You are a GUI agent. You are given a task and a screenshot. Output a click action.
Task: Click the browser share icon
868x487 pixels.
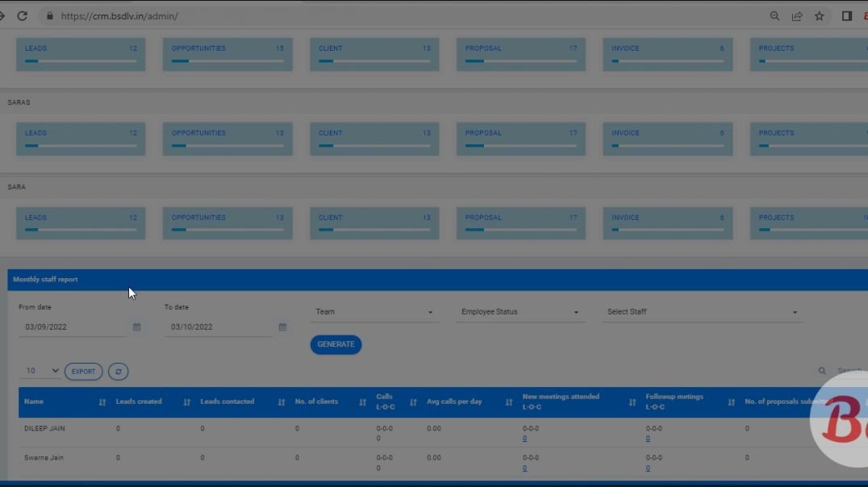coord(797,15)
